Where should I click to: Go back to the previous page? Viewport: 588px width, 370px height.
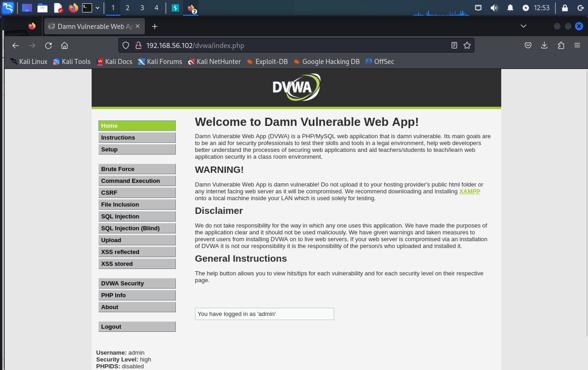(16, 46)
